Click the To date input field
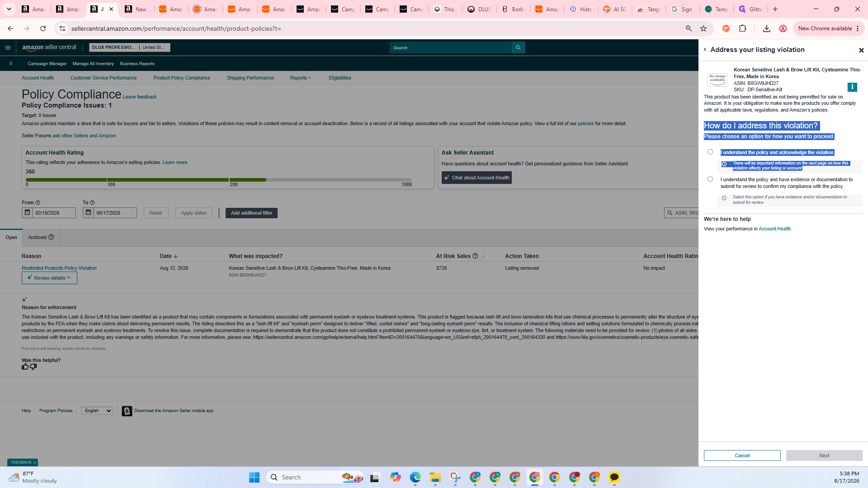Image resolution: width=868 pixels, height=488 pixels. pos(115,213)
